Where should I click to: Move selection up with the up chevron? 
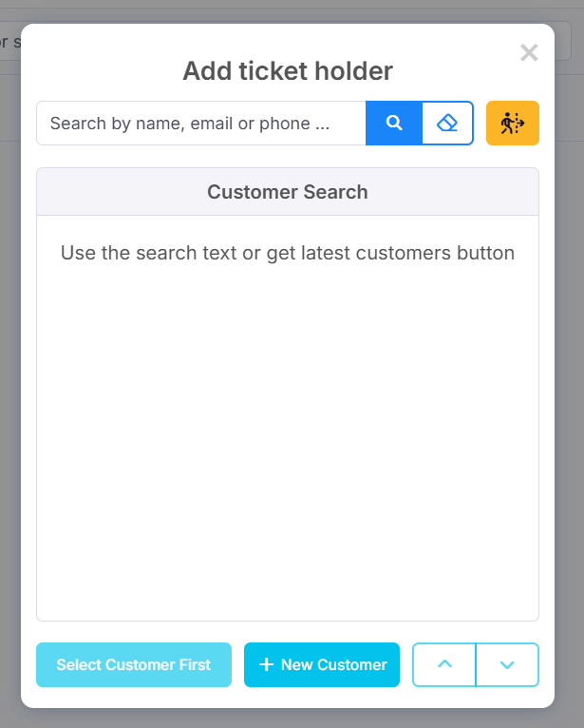(x=444, y=664)
